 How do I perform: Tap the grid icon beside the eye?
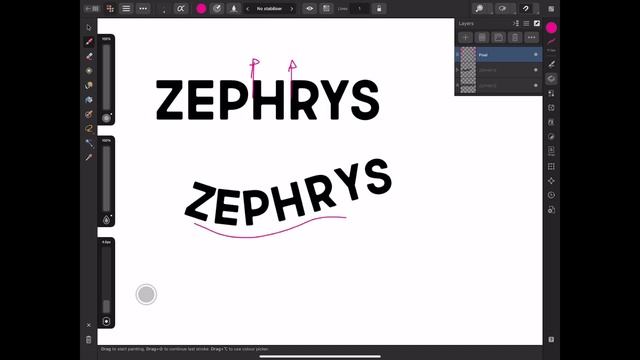coord(326,9)
